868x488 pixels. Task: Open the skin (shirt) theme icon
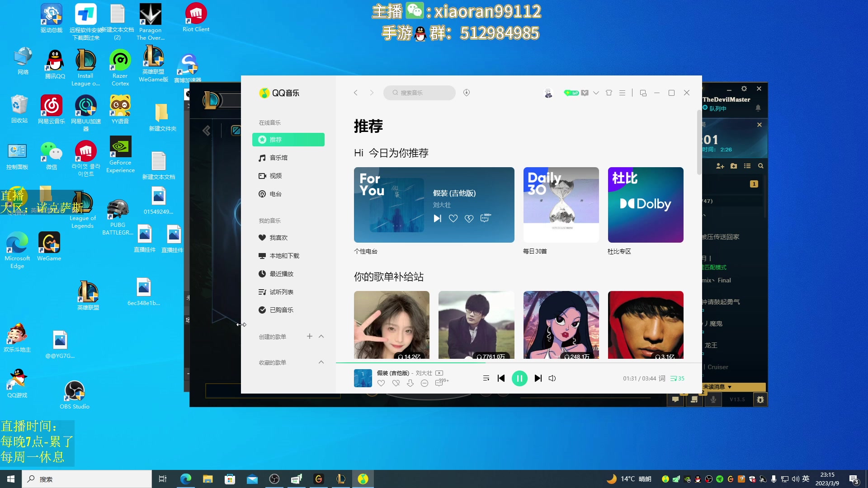(x=609, y=93)
